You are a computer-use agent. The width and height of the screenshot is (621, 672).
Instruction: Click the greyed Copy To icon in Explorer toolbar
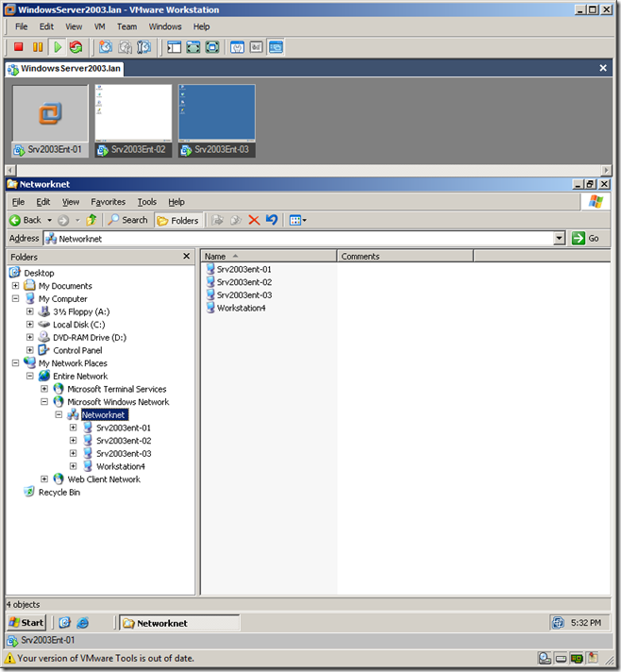click(236, 220)
